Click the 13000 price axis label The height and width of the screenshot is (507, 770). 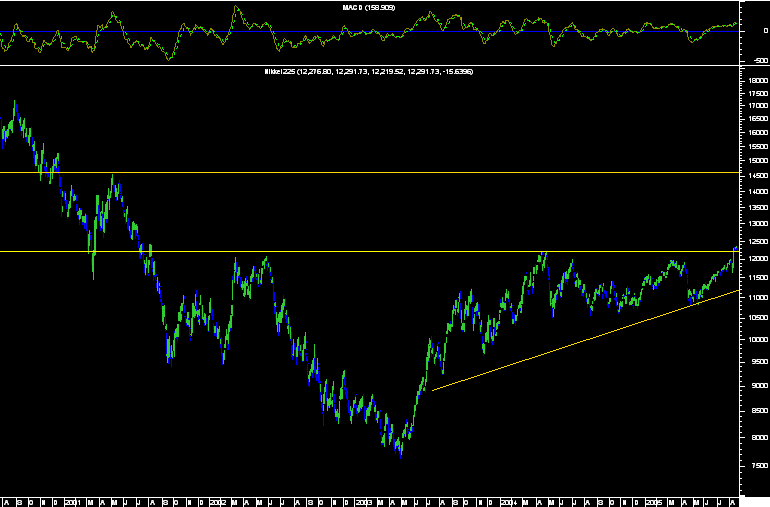[x=759, y=224]
